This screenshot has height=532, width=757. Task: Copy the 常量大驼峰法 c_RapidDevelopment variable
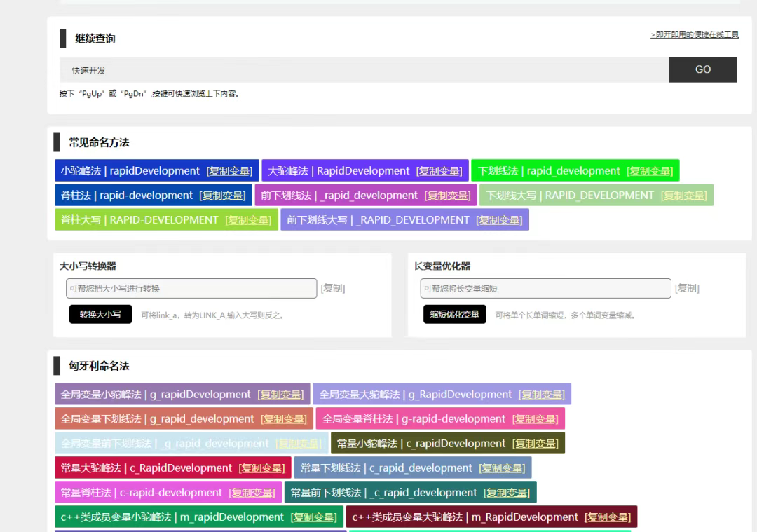tap(262, 468)
